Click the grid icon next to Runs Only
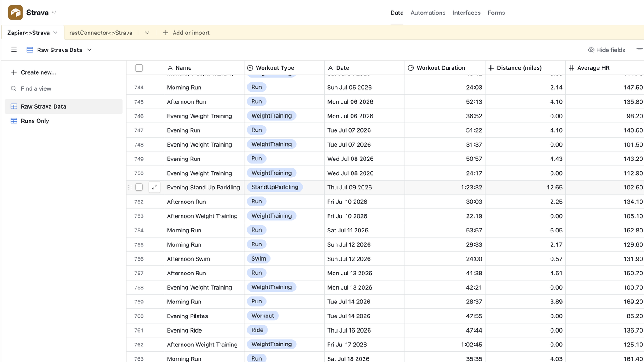 (x=14, y=121)
